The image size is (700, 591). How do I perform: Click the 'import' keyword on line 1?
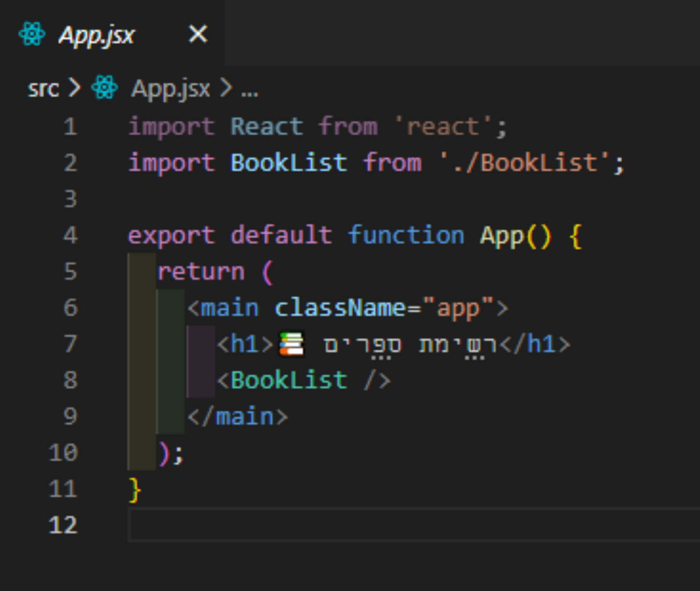pyautogui.click(x=171, y=127)
